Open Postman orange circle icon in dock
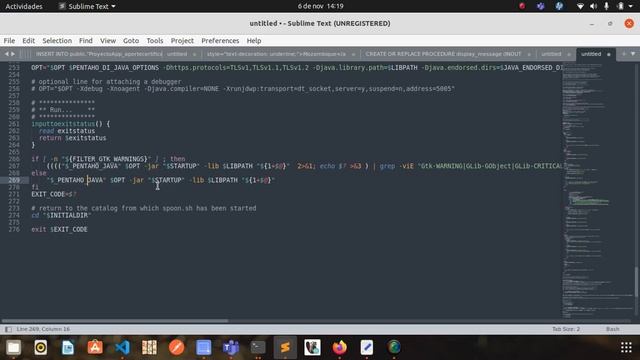Viewport: 640px width, 360px height. tap(176, 347)
